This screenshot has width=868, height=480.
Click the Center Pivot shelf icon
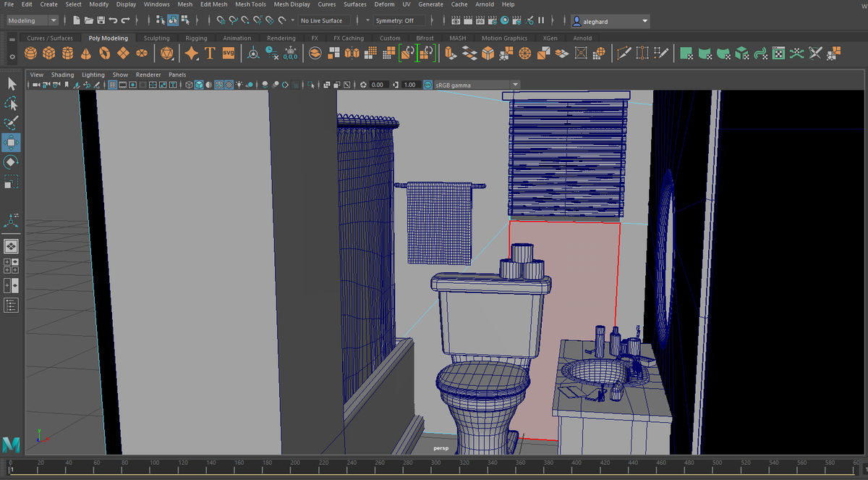click(253, 53)
